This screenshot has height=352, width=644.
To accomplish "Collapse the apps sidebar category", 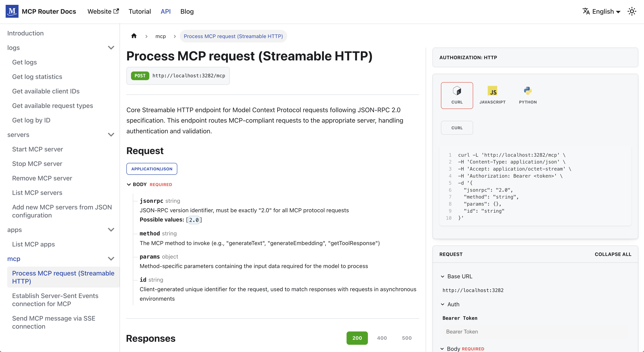I will (x=111, y=230).
